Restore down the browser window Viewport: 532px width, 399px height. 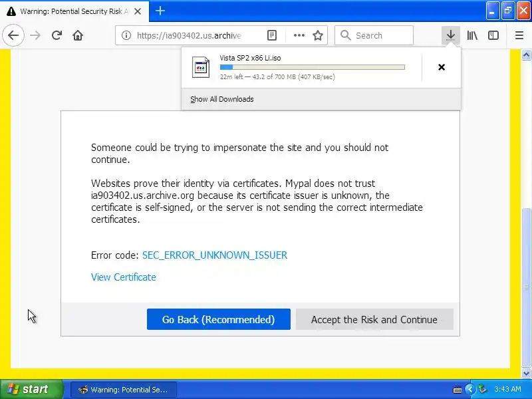click(x=508, y=11)
